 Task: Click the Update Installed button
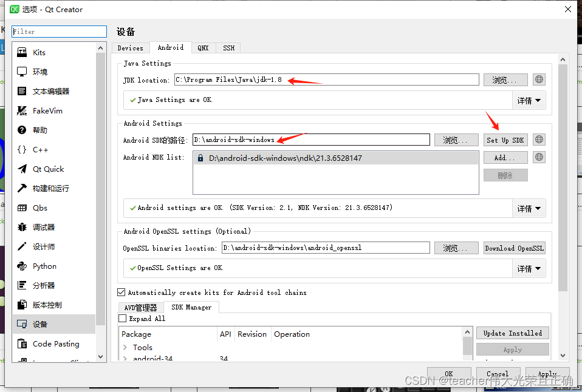[513, 333]
